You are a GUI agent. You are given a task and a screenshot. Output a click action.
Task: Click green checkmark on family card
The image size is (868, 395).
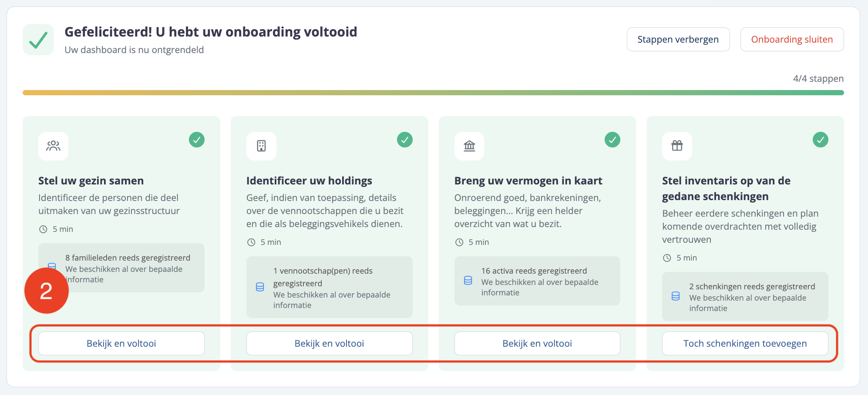197,140
